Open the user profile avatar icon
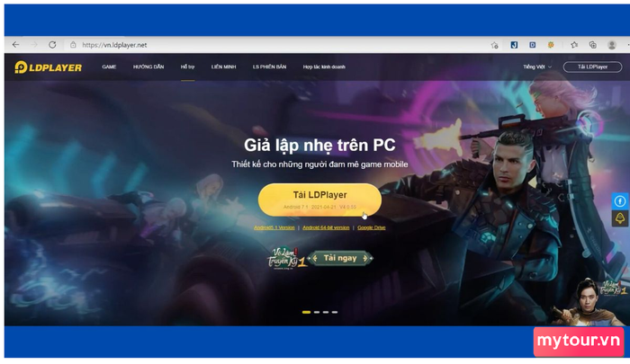This screenshot has height=364, width=630. point(612,45)
